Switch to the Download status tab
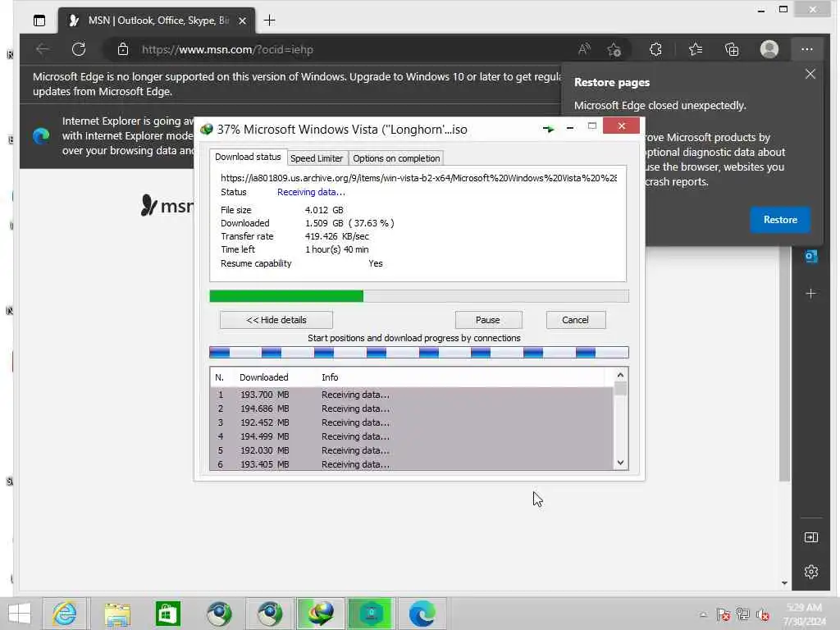The width and height of the screenshot is (840, 630). [248, 157]
